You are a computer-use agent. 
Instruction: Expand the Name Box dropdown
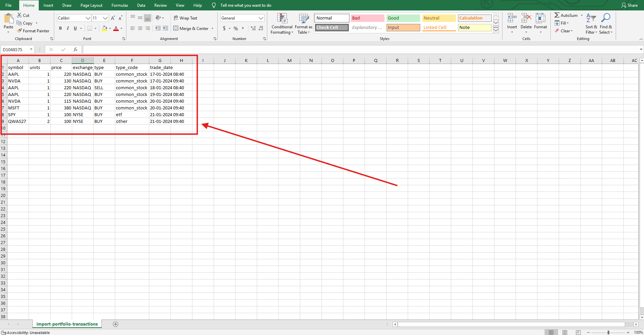[x=31, y=49]
